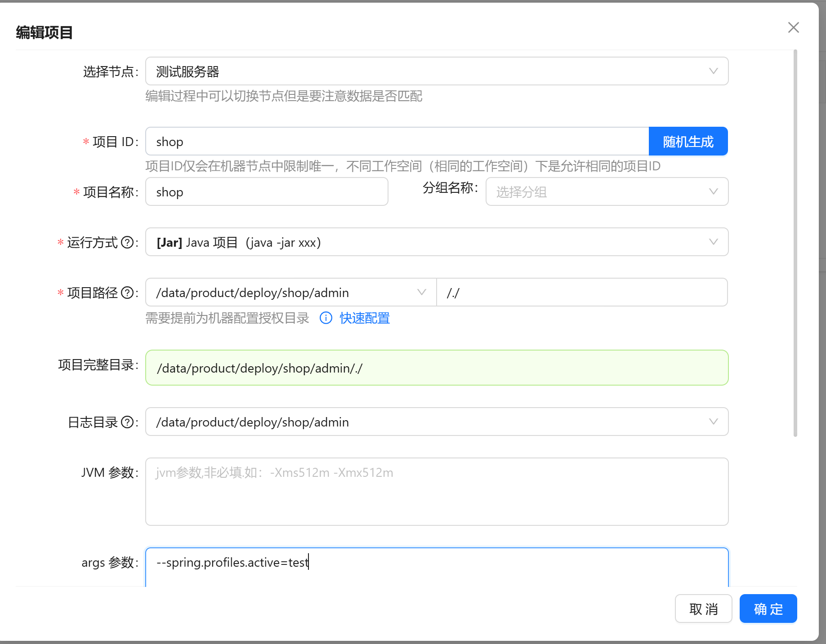Open the 快速配置 quick setup link
Image resolution: width=826 pixels, height=644 pixels.
pyautogui.click(x=364, y=318)
